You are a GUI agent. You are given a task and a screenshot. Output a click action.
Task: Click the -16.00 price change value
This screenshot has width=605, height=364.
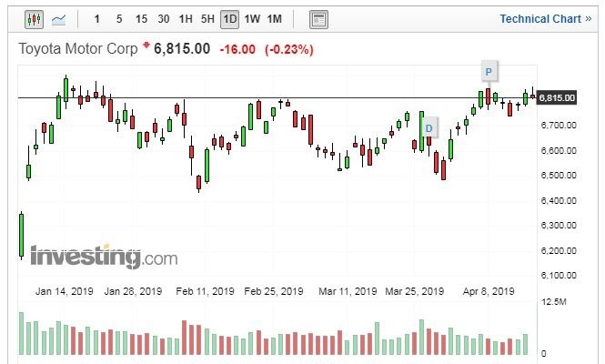pyautogui.click(x=237, y=49)
